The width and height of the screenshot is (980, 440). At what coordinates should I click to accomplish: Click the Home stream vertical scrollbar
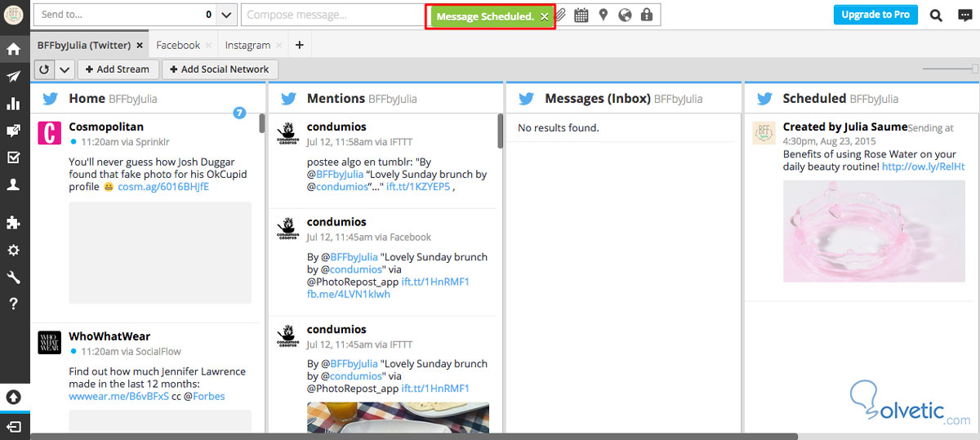point(262,122)
